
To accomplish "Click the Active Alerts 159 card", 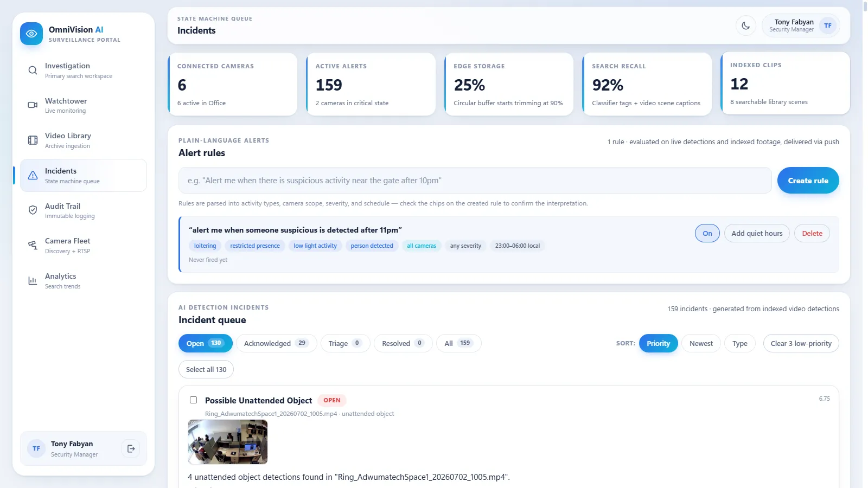I will 371,84.
